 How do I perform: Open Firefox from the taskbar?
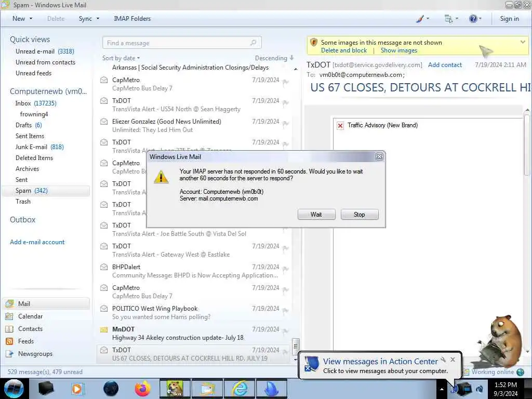(x=143, y=389)
